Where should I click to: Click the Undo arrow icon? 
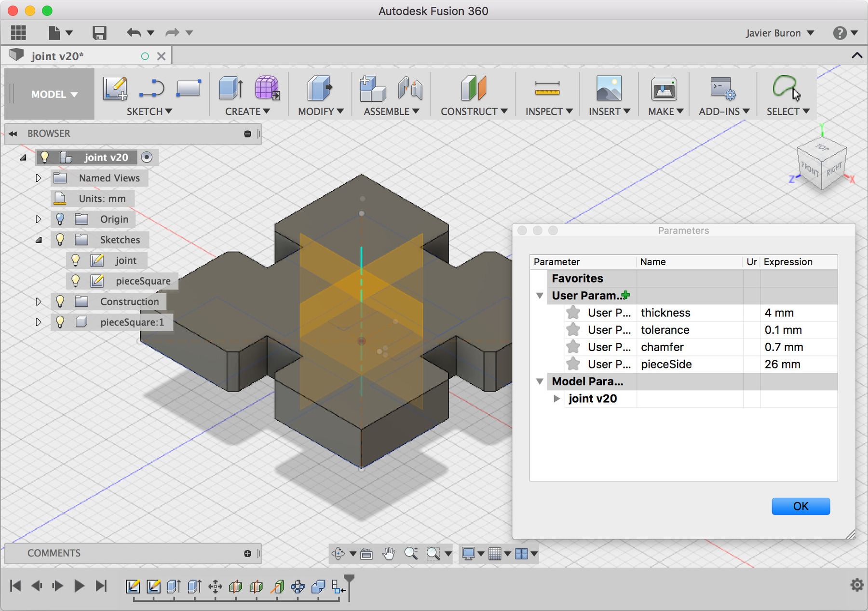[134, 33]
